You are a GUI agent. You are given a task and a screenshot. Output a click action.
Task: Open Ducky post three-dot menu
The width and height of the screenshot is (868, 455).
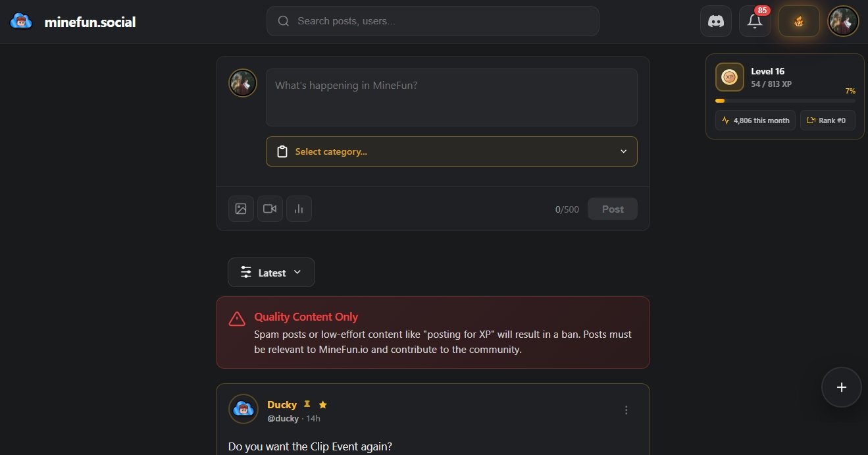pos(626,410)
